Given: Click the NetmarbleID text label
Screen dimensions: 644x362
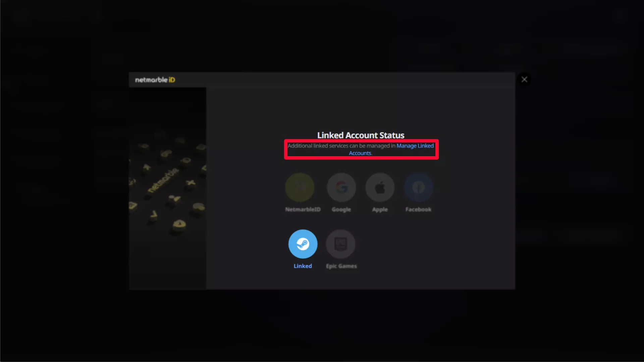Looking at the screenshot, I should pos(303,209).
